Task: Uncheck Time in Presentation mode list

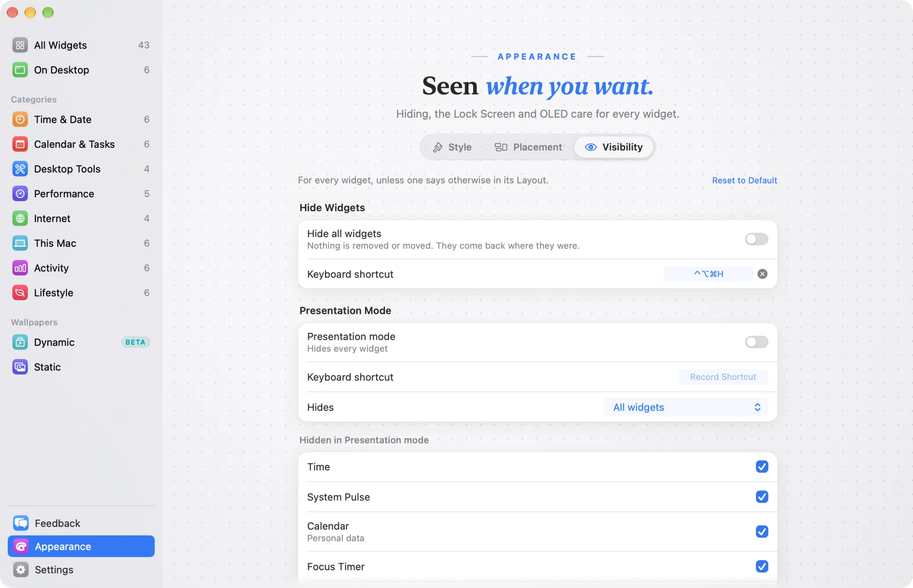Action: 762,467
